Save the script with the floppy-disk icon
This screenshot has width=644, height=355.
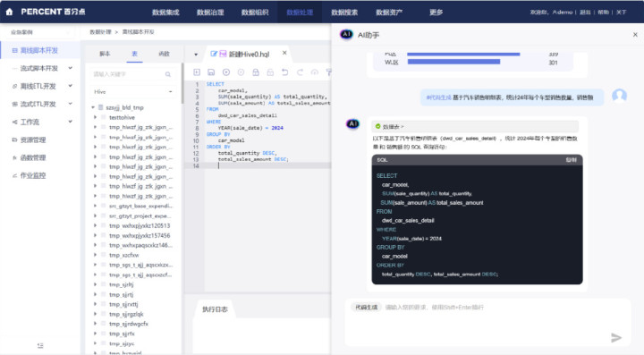tap(211, 72)
